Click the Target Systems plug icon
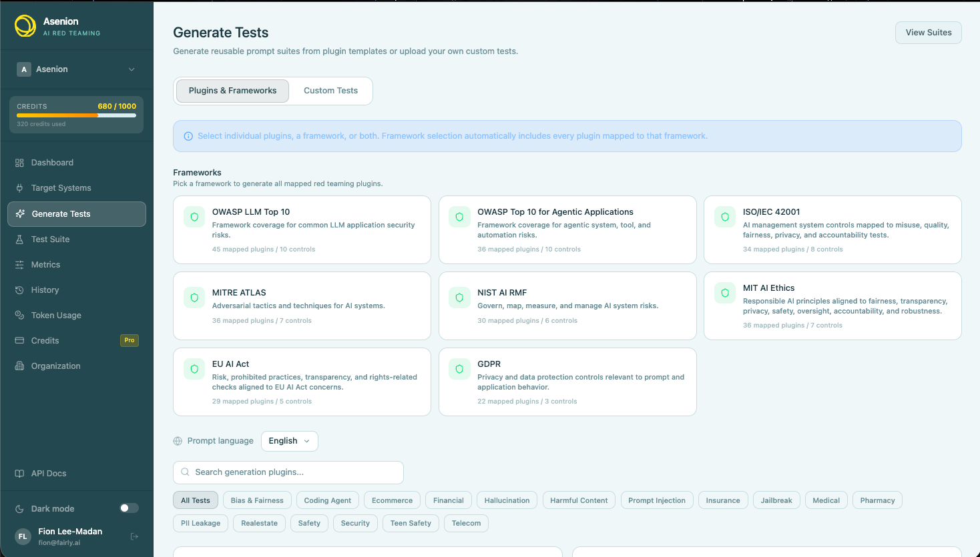This screenshot has height=557, width=980. point(19,188)
